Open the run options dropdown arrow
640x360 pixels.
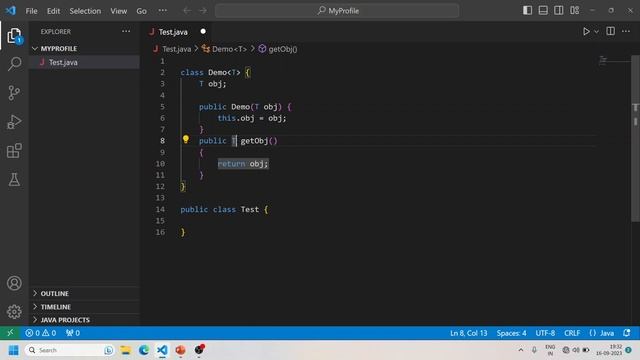[x=596, y=31]
